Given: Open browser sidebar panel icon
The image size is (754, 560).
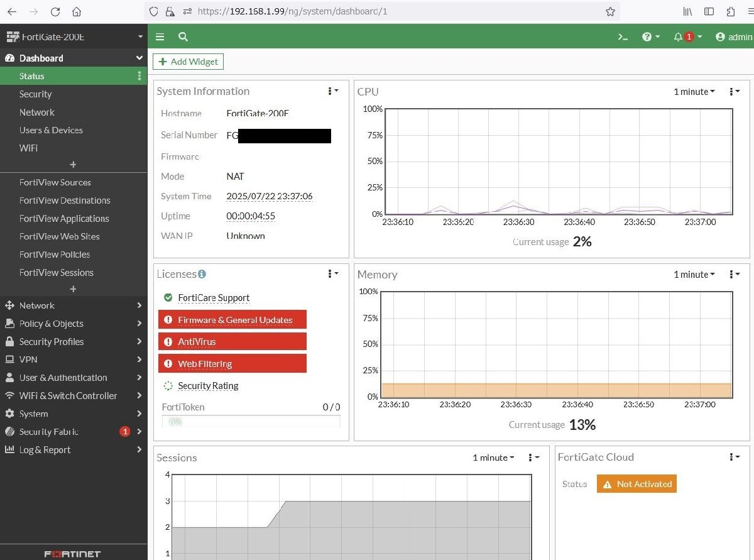Looking at the screenshot, I should coord(709,11).
